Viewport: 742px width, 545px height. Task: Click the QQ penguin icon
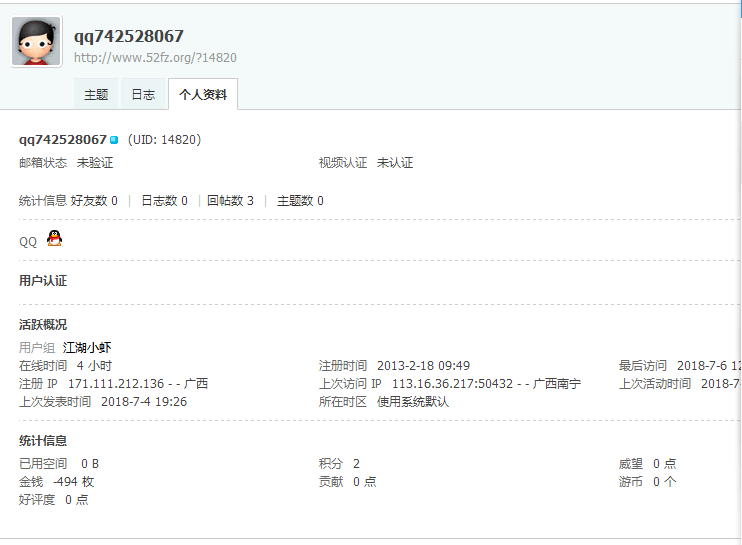54,238
